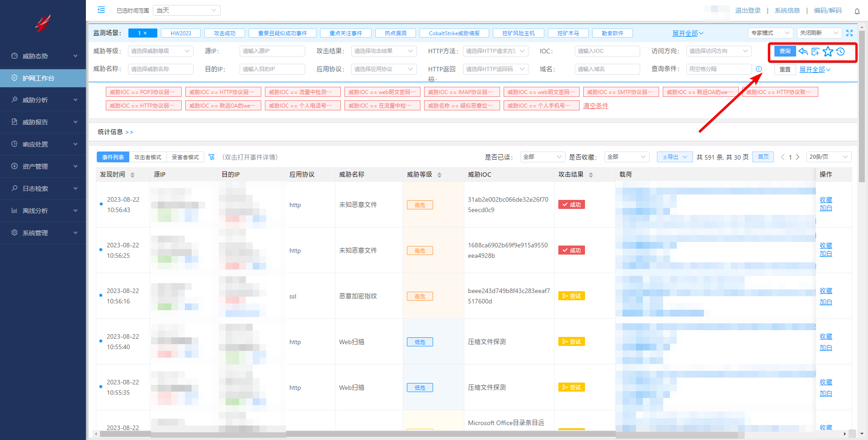The image size is (868, 440).
Task: Click the 日志检索 search icon in the sidebar
Action: 14,188
